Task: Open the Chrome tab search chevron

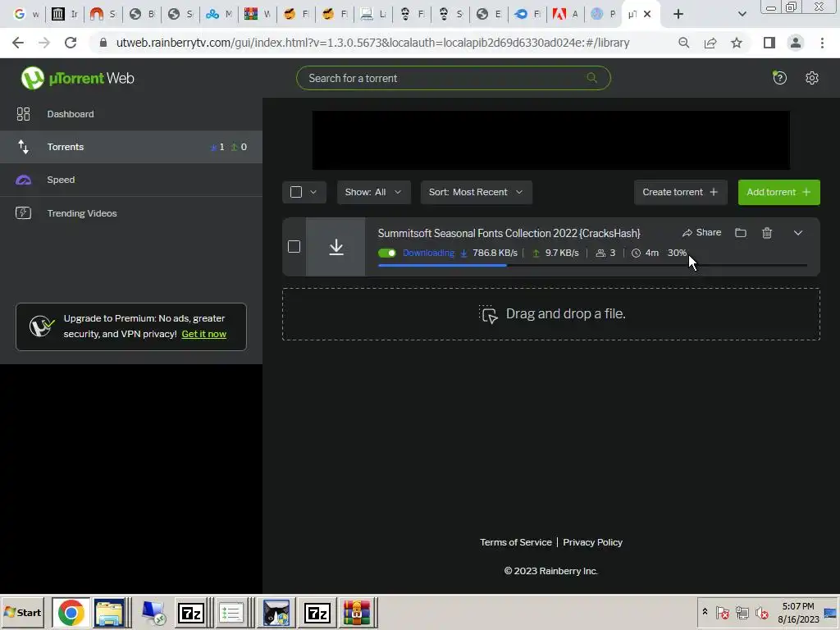Action: pos(742,14)
